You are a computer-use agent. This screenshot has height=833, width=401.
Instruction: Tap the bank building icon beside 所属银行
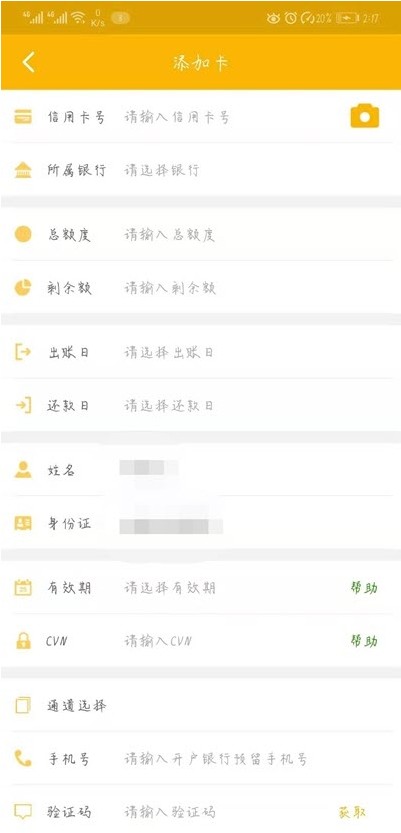[x=23, y=170]
